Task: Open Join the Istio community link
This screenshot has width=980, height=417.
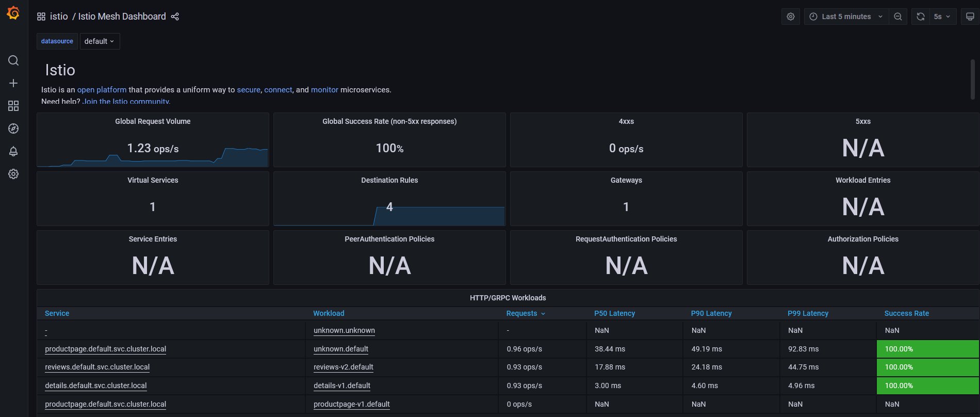Action: pyautogui.click(x=126, y=101)
